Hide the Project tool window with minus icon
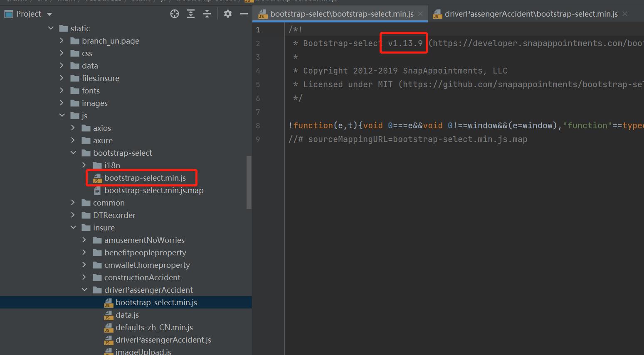 (244, 14)
